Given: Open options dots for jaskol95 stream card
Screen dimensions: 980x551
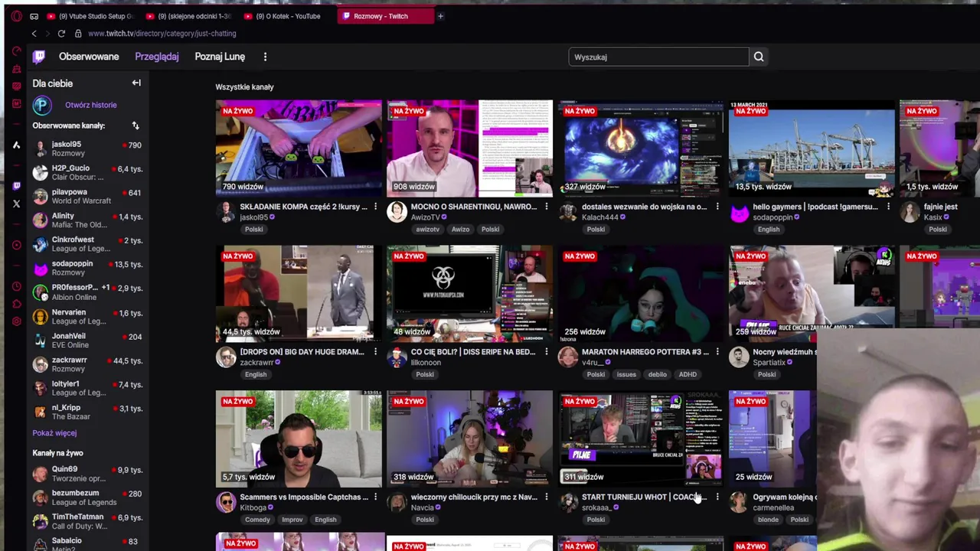Looking at the screenshot, I should [375, 207].
